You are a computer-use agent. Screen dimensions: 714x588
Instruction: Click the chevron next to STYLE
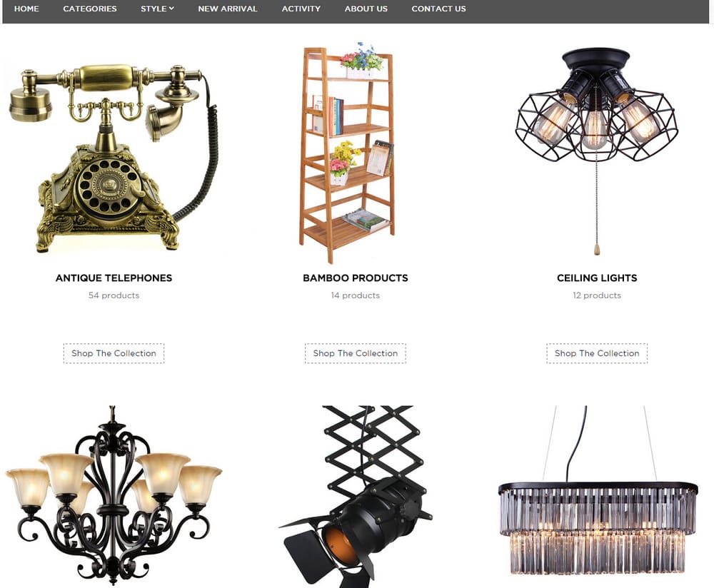click(171, 8)
